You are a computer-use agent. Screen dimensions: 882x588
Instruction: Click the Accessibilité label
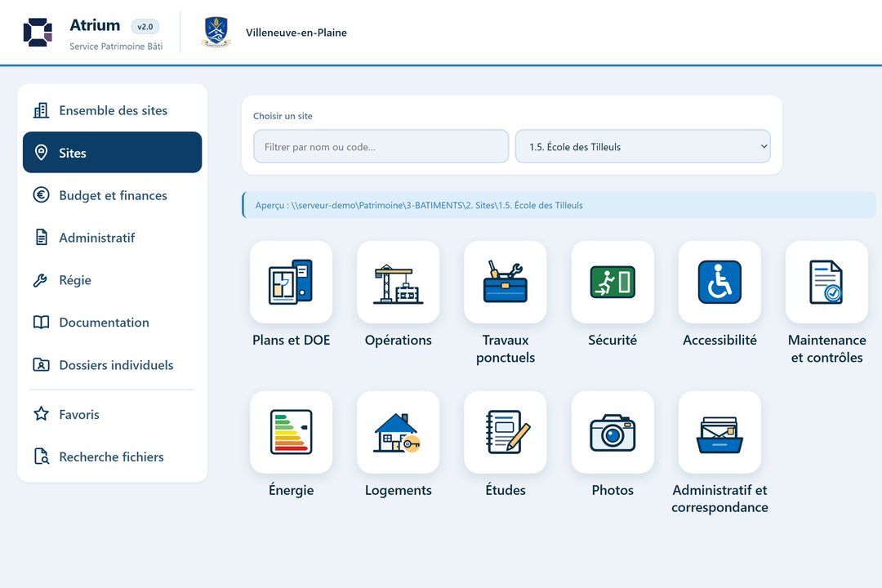(x=719, y=340)
